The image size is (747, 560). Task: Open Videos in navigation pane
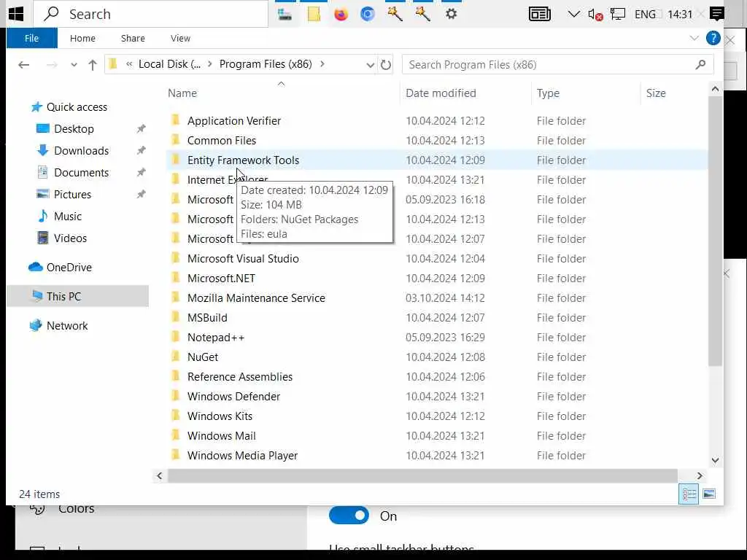coord(70,238)
